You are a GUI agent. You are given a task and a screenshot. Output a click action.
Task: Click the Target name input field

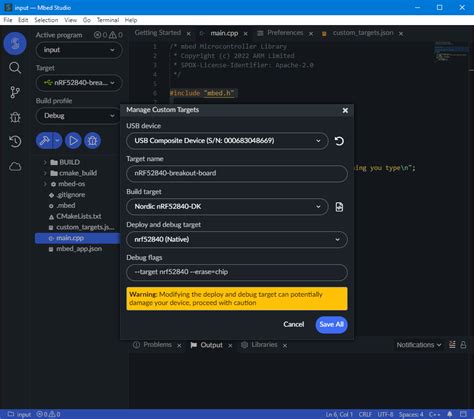click(x=237, y=173)
